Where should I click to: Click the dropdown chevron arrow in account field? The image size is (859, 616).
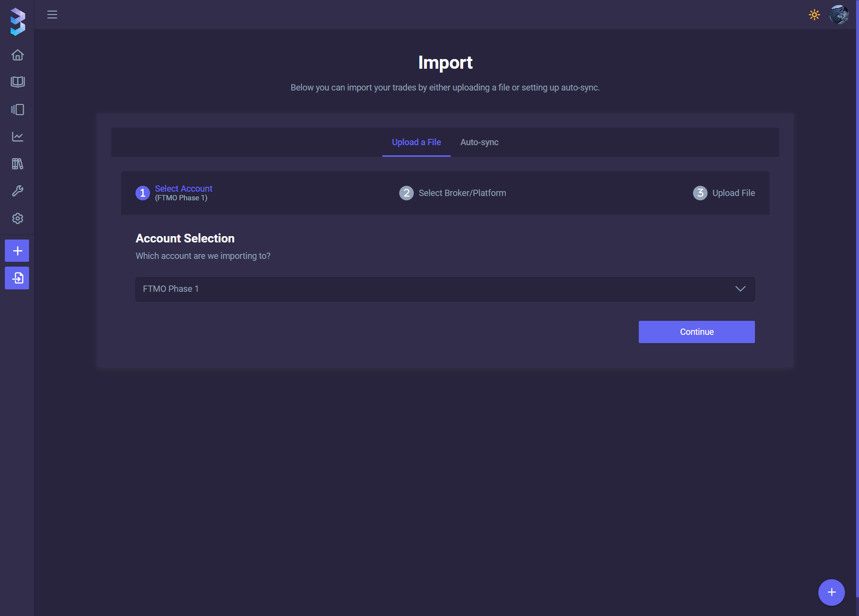point(740,289)
